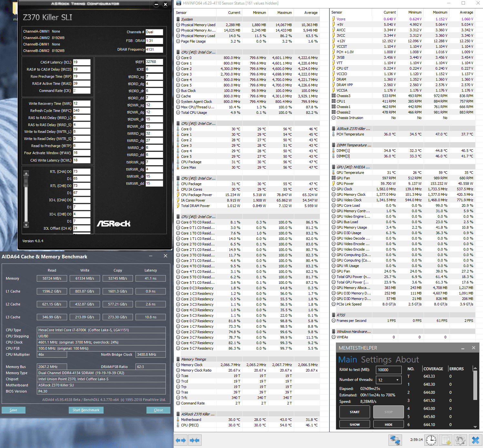
Task: Click the CPU Package Power lightning icon
Action: 178,195
